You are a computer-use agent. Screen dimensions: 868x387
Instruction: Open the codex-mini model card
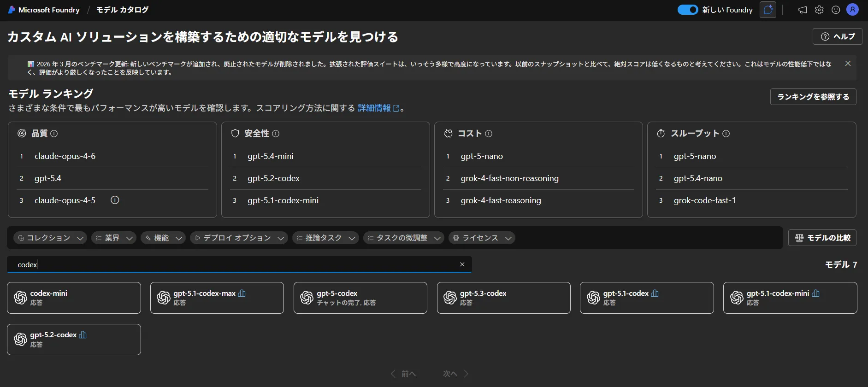(74, 298)
